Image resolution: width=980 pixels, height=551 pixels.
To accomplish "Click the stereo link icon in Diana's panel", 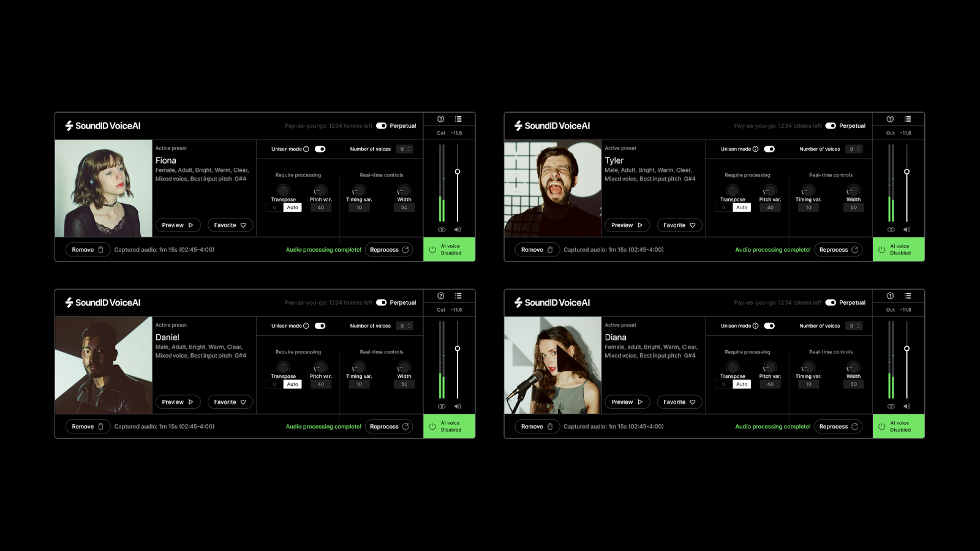I will click(x=891, y=407).
